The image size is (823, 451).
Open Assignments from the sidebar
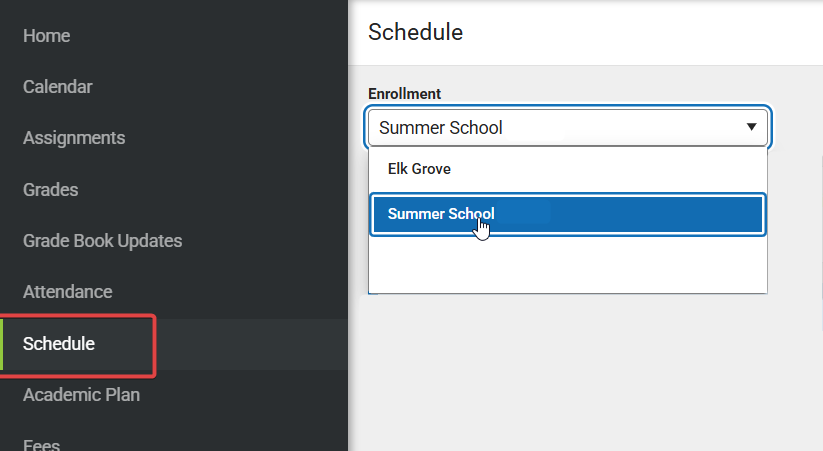pyautogui.click(x=74, y=138)
